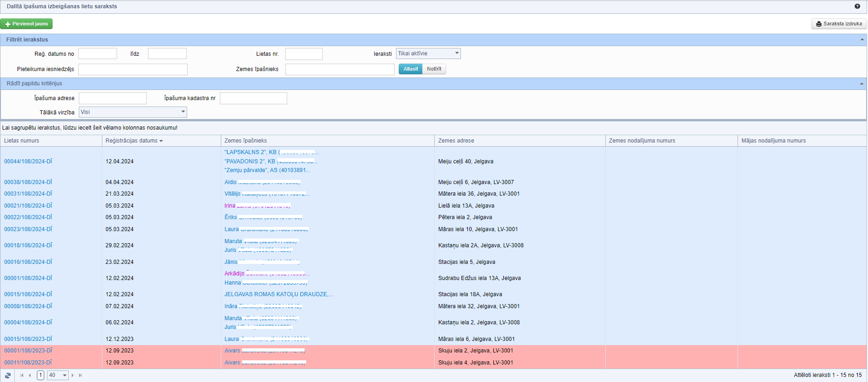Apply filters with Atlasīt button
This screenshot has width=868, height=382.
tap(410, 69)
